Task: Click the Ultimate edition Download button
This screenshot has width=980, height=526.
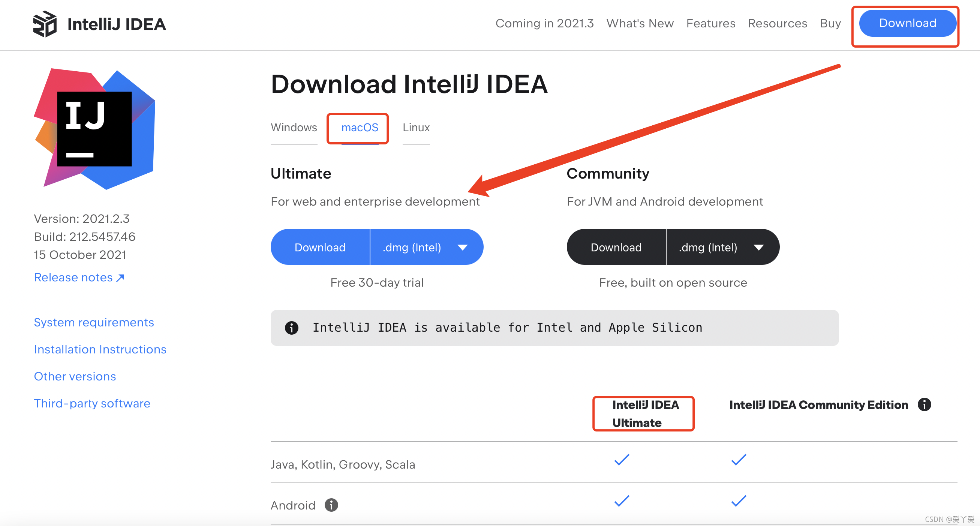Action: [319, 247]
